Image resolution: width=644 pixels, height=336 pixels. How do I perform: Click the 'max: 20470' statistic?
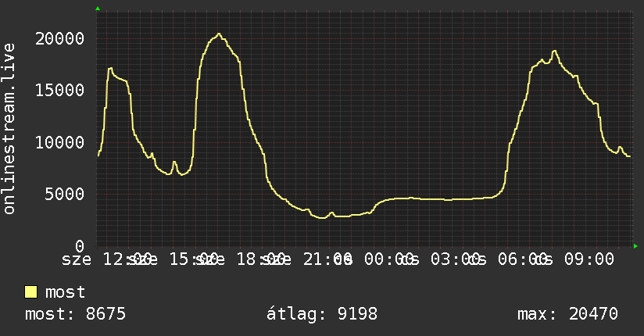point(567,314)
